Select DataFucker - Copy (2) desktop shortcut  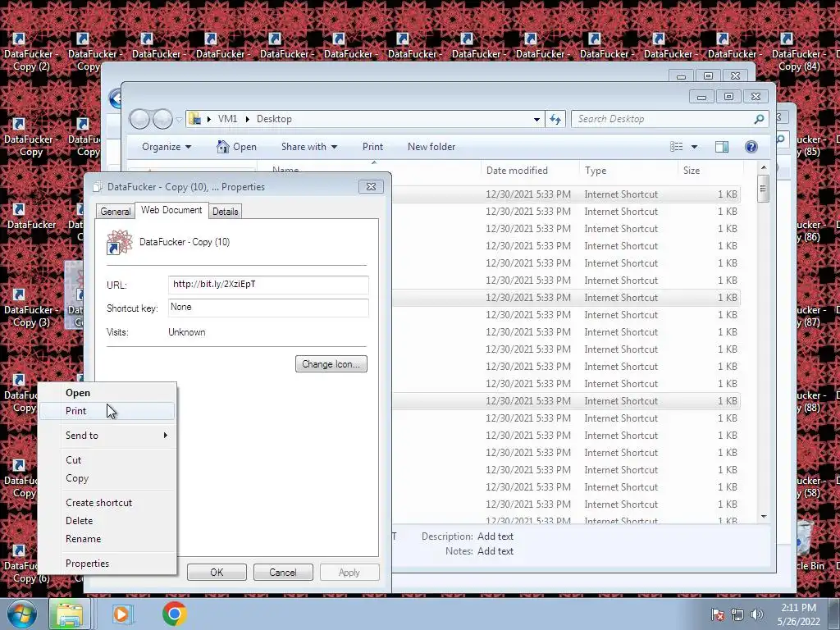tap(30, 52)
